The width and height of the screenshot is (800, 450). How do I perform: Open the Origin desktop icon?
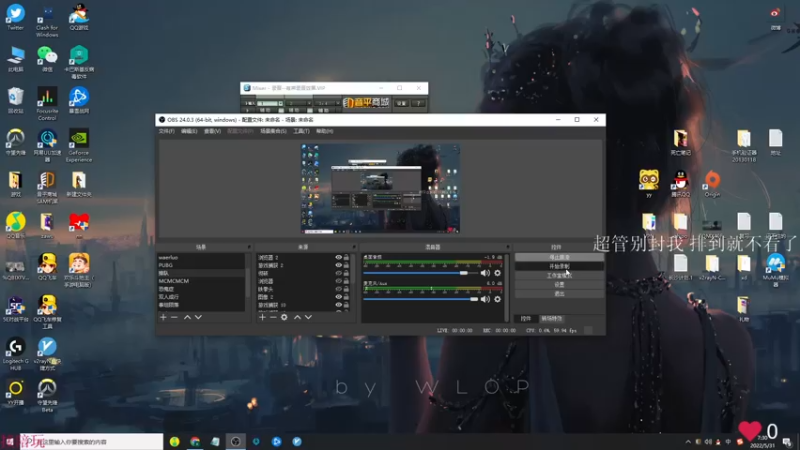tap(712, 184)
